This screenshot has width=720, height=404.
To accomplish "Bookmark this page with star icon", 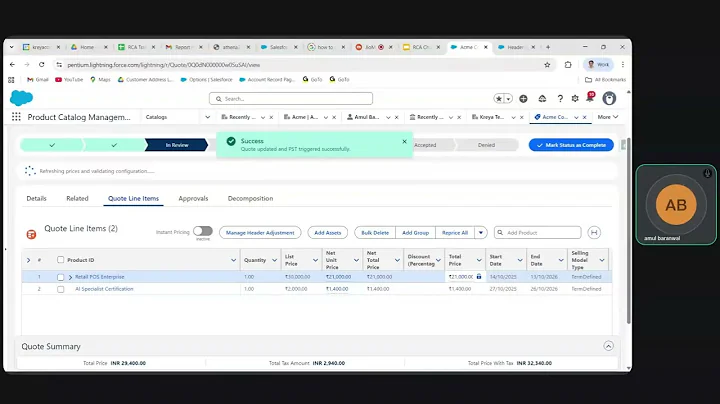I will tap(547, 65).
